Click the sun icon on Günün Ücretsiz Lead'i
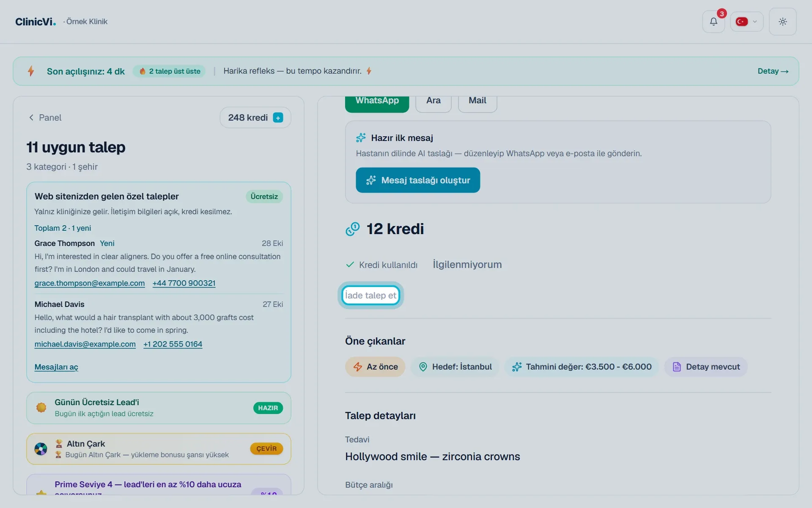The image size is (812, 508). 41,408
